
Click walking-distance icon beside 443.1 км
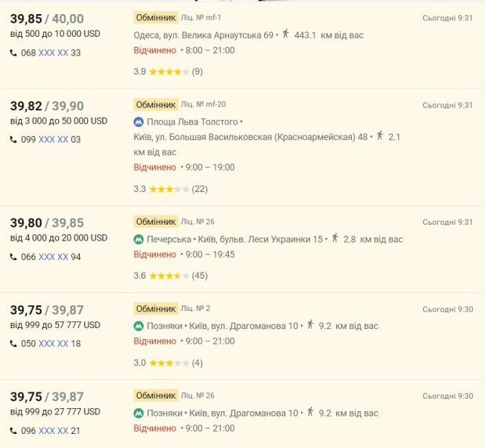coord(286,34)
